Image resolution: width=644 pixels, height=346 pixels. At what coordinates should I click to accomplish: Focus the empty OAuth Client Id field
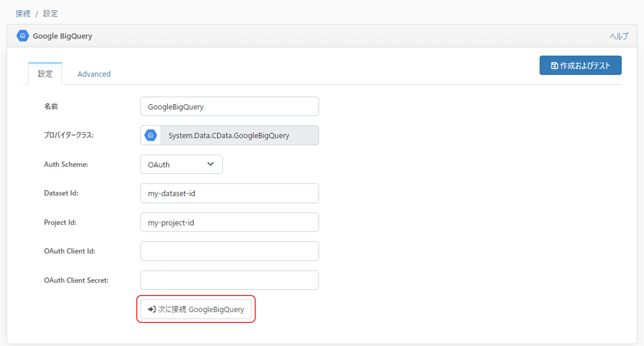[229, 251]
